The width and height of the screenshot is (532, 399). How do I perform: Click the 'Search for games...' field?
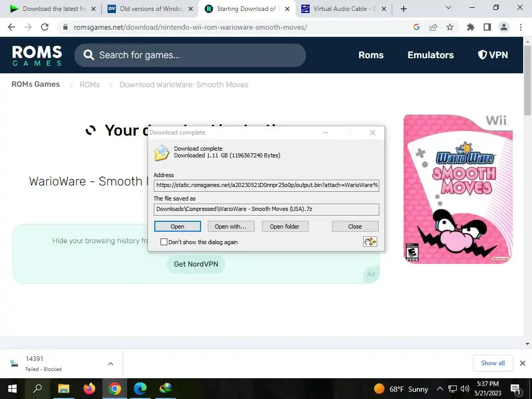coord(190,55)
